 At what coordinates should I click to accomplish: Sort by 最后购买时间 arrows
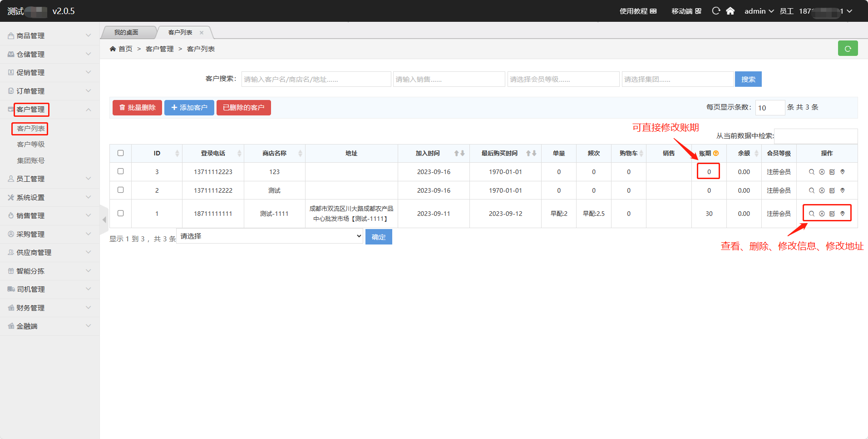531,154
